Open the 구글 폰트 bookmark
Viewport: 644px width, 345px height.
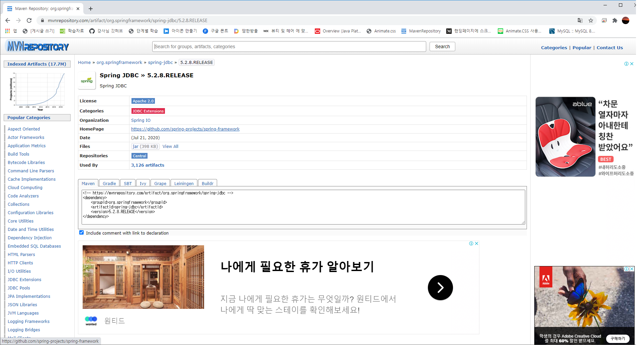215,31
